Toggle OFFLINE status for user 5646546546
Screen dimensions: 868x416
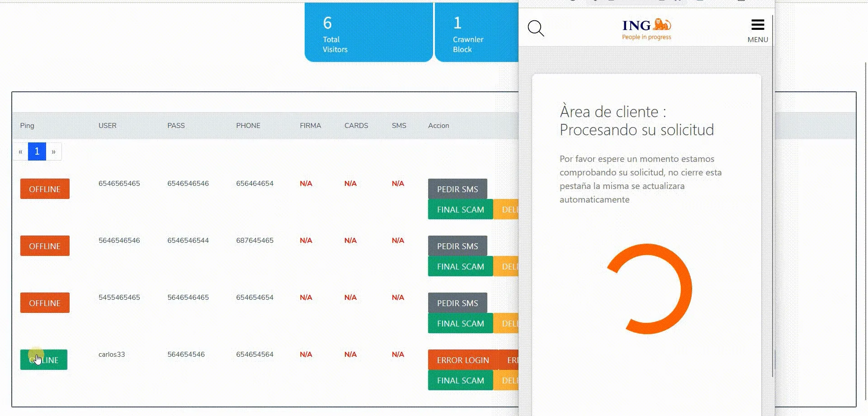click(44, 246)
